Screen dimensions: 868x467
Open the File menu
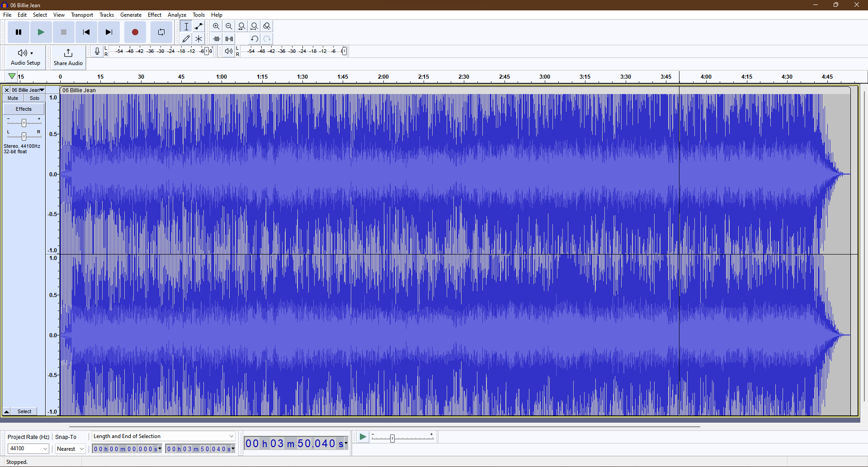(x=7, y=15)
